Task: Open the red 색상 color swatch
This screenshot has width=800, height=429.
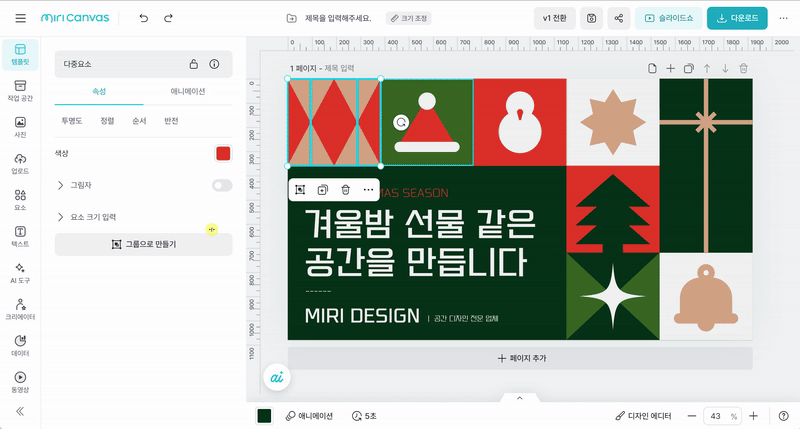Action: (x=223, y=153)
